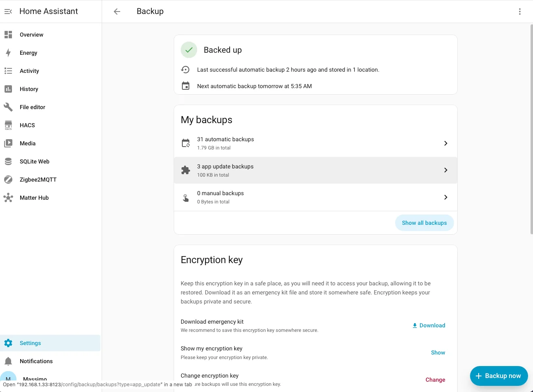Click the File editor wrench icon
533x392 pixels.
(8, 107)
